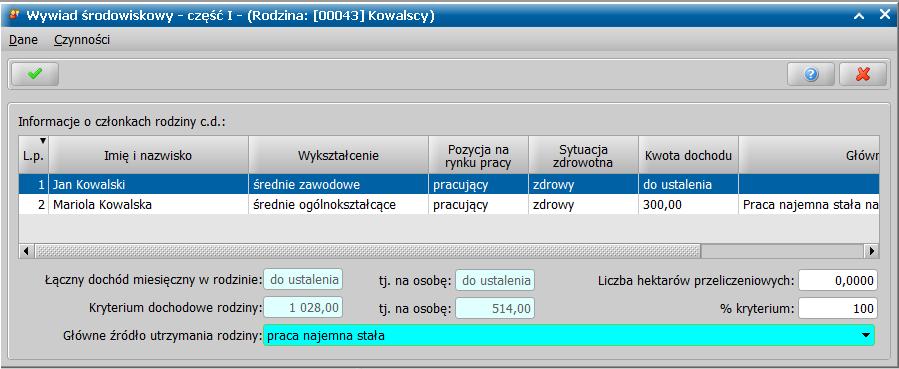This screenshot has width=899, height=369.
Task: Click the % kryterium input field
Action: click(x=838, y=308)
